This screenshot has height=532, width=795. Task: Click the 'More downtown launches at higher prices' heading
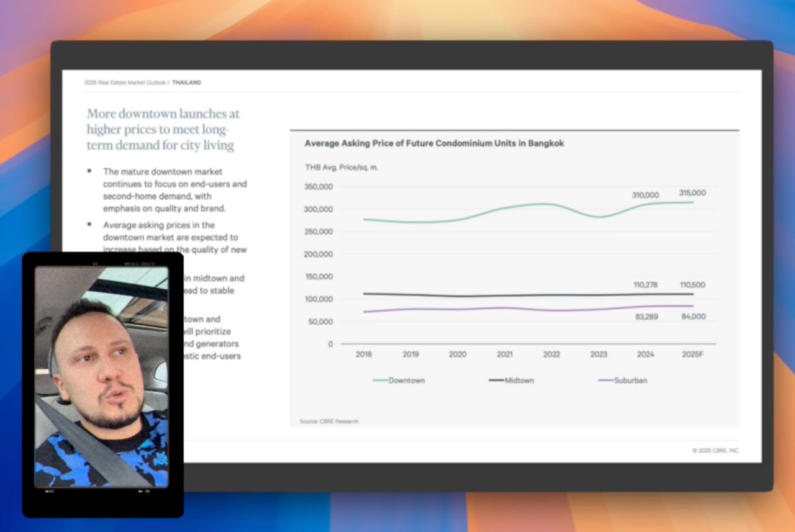click(163, 130)
